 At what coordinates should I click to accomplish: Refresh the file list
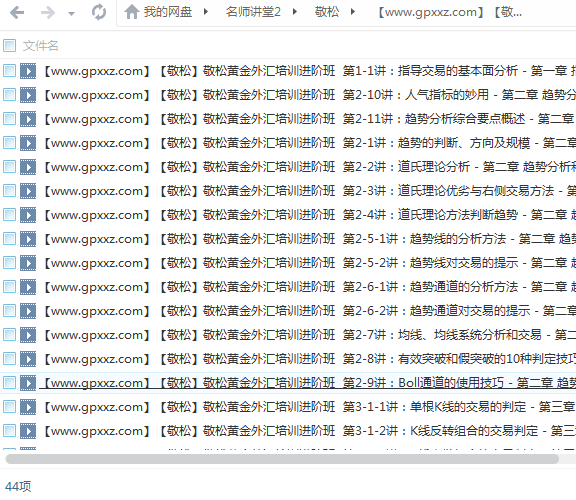coord(99,12)
